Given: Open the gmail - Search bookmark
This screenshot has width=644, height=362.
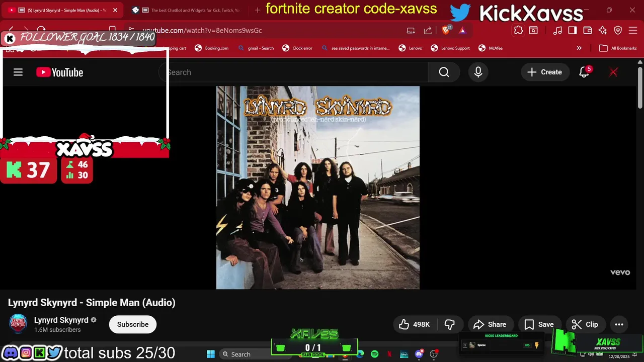Looking at the screenshot, I should 256,48.
